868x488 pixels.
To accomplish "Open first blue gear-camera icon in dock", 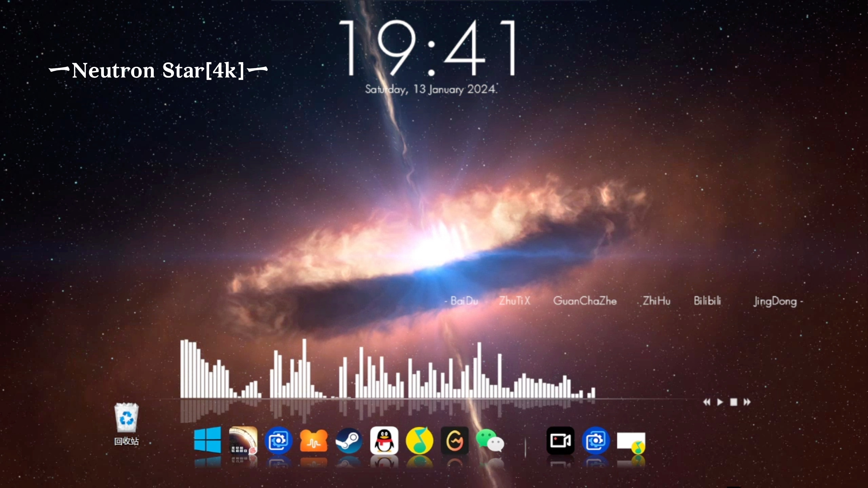I will tap(278, 441).
